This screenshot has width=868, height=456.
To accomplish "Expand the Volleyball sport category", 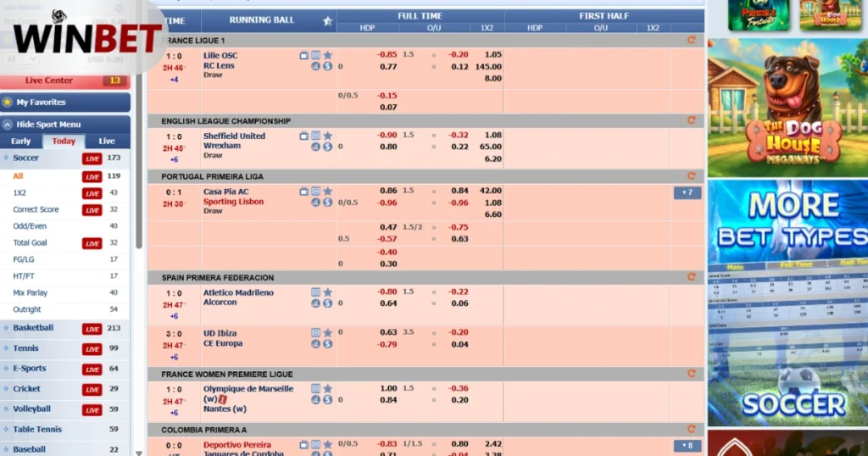I will (65, 409).
